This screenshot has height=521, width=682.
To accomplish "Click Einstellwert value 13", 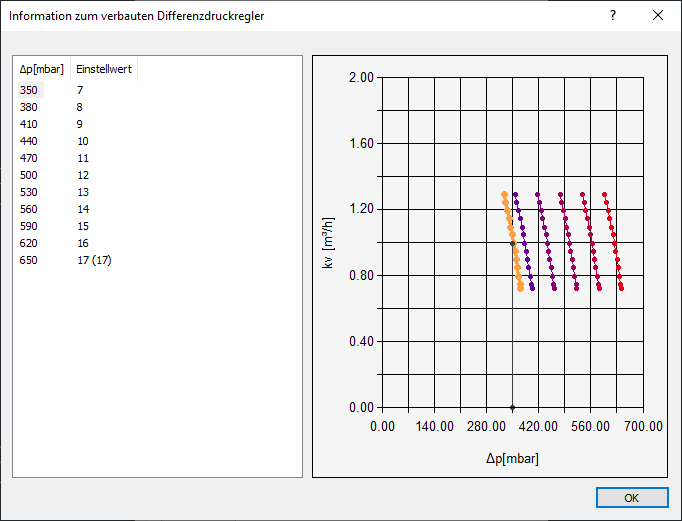I will (x=83, y=192).
